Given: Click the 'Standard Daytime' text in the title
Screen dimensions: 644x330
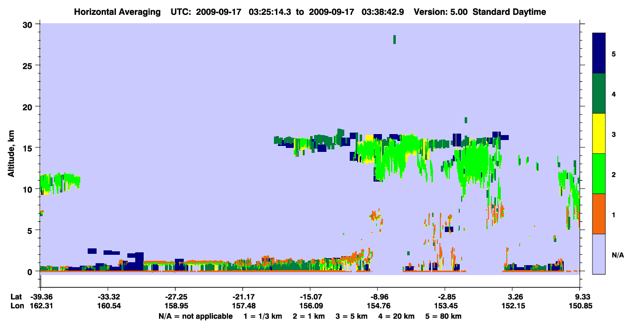Looking at the screenshot, I should coord(509,12).
